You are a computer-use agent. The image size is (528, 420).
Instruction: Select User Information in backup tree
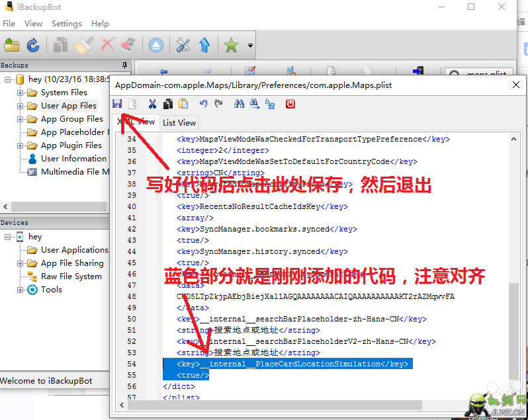pos(73,159)
